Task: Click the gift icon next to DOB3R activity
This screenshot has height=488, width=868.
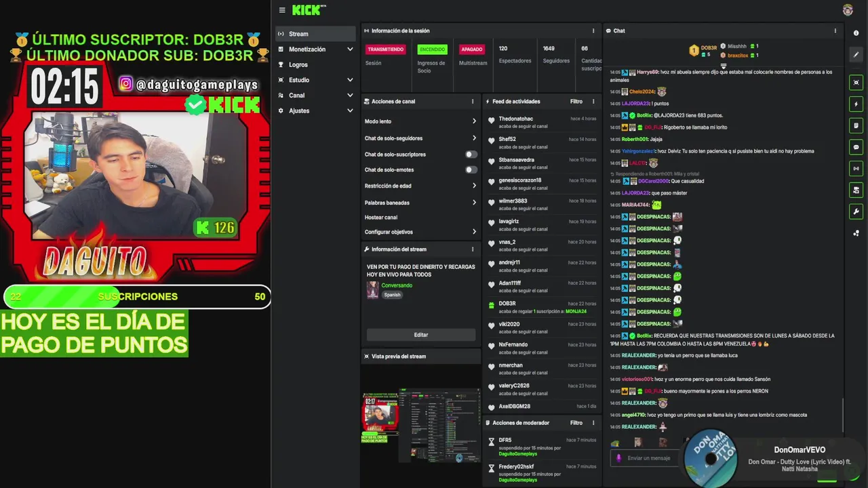Action: pos(492,306)
